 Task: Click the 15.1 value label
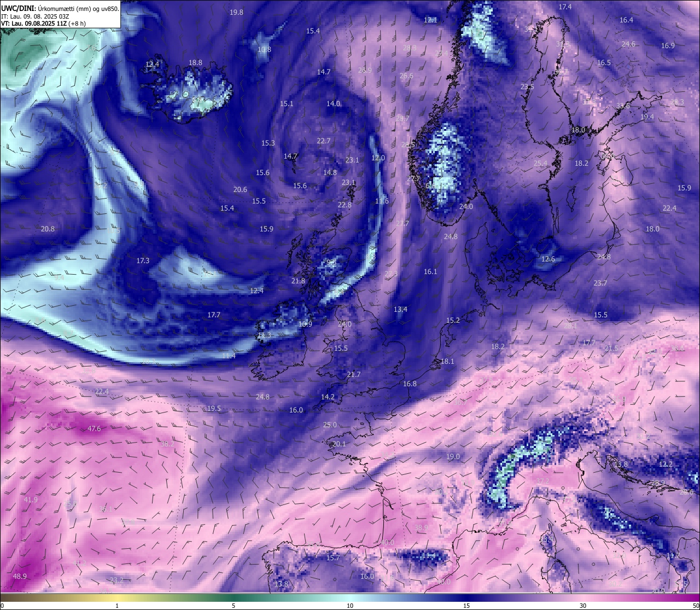pos(287,103)
